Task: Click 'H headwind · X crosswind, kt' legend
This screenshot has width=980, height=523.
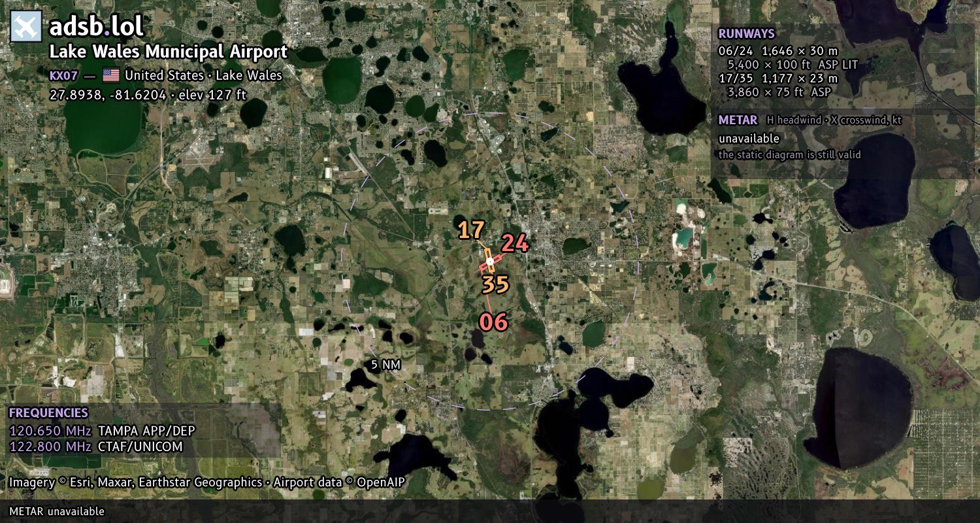Action: [834, 120]
